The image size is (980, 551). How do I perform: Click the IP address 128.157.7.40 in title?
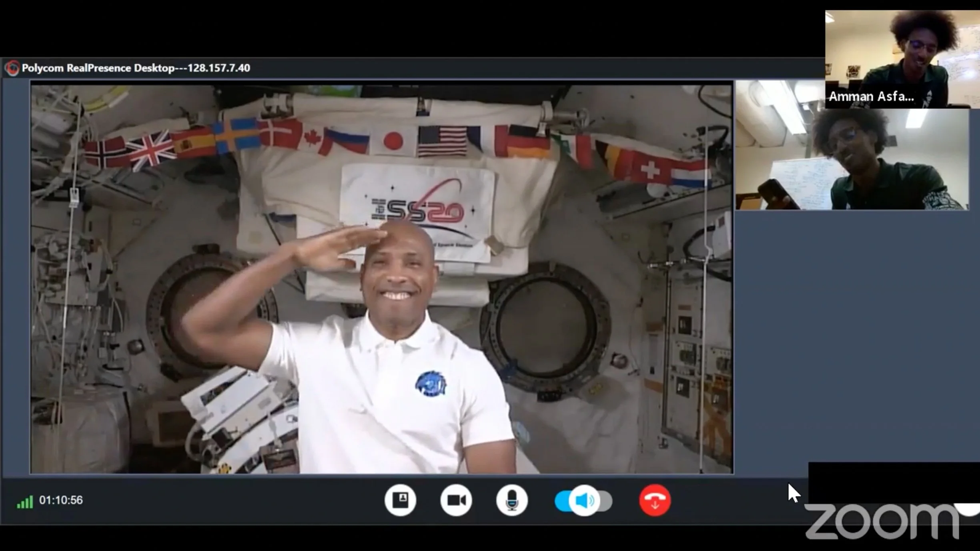[x=219, y=68]
